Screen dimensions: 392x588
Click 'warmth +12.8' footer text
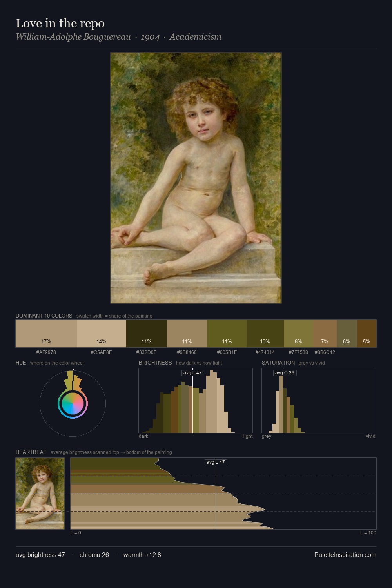[142, 555]
